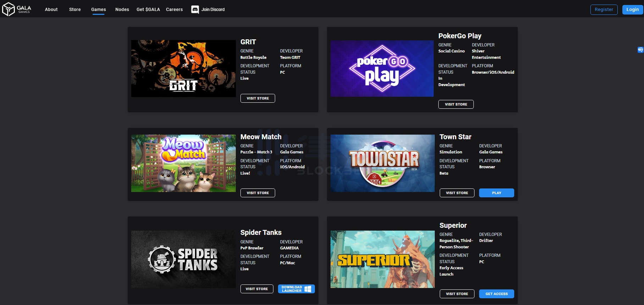The height and width of the screenshot is (305, 644).
Task: Click Visit Store under PokerGo Play
Action: pyautogui.click(x=456, y=105)
